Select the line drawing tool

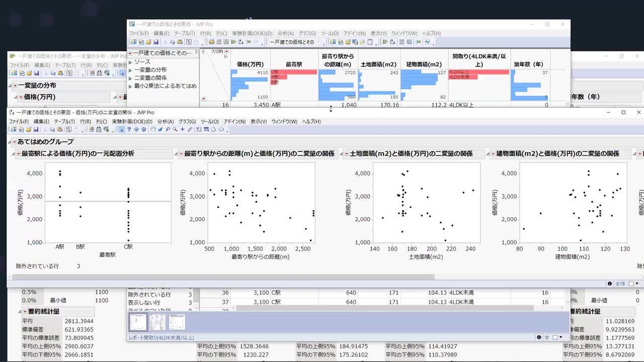tap(206, 129)
